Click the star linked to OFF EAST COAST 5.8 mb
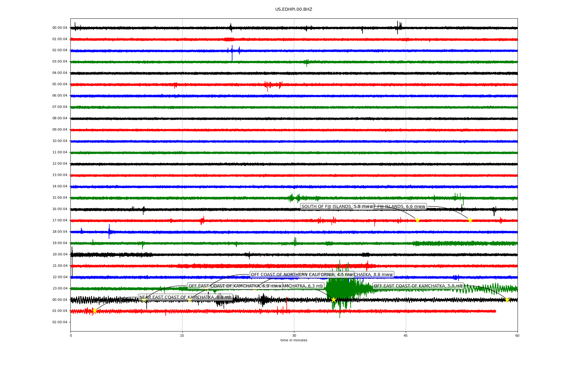 point(507,300)
